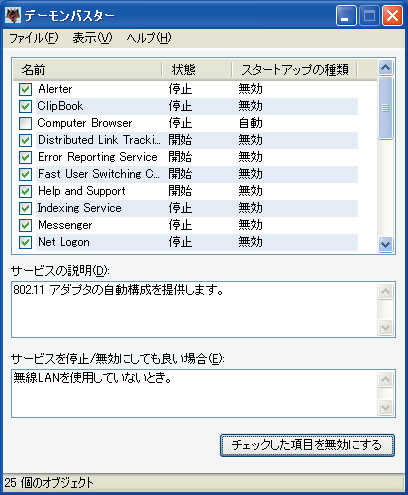
Task: Sort by スタートアップの種類 column header
Action: coord(294,70)
